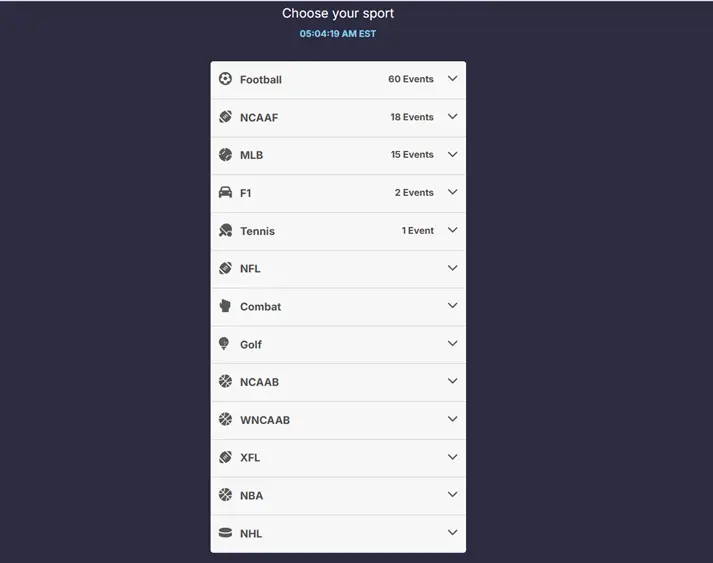Image resolution: width=713 pixels, height=563 pixels.
Task: Click the 2 Events count for F1
Action: [x=414, y=193]
